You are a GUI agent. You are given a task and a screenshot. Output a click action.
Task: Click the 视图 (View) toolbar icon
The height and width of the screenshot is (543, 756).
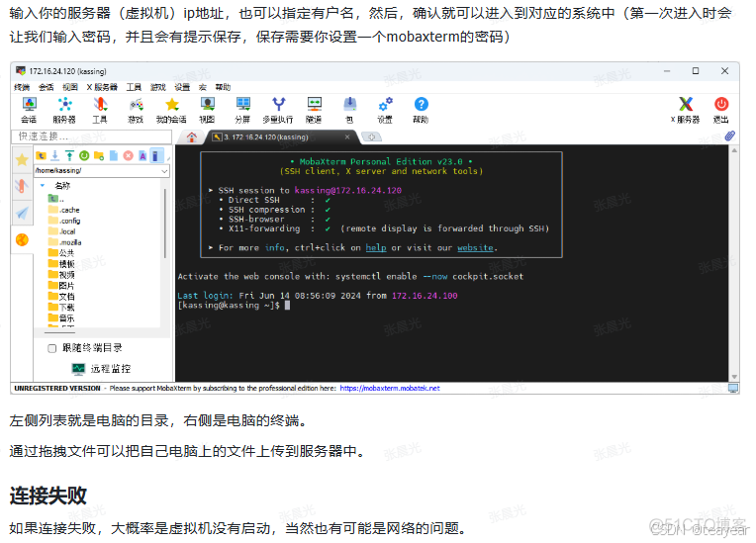click(x=208, y=111)
